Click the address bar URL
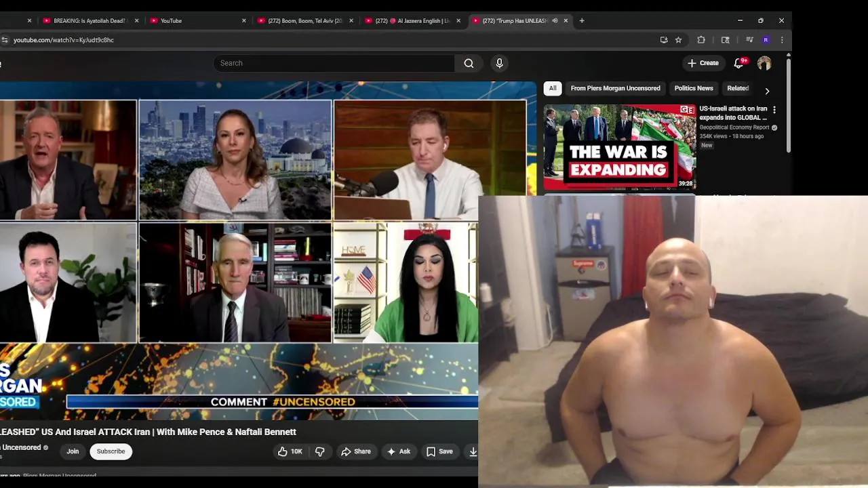The image size is (868, 488). tap(64, 40)
